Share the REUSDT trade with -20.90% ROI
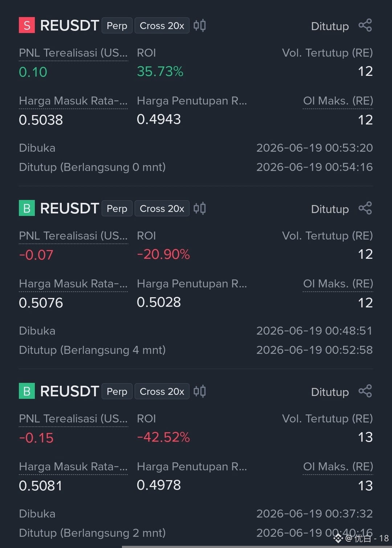 [365, 208]
